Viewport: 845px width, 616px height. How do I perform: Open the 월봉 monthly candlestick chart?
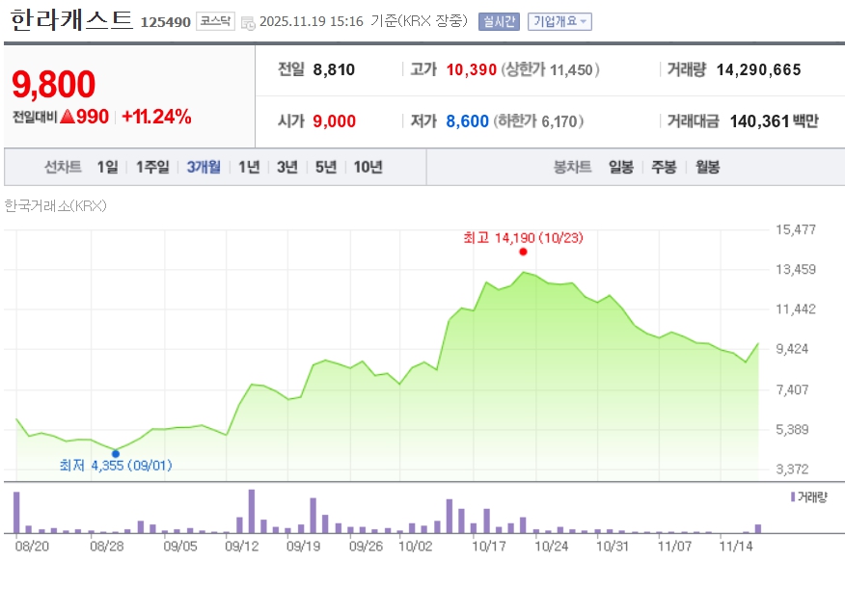coord(707,167)
